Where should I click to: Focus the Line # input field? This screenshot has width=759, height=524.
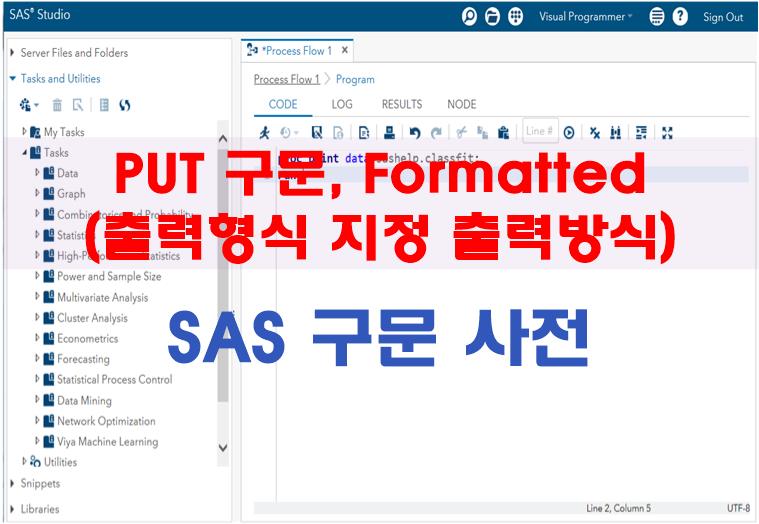(x=540, y=131)
